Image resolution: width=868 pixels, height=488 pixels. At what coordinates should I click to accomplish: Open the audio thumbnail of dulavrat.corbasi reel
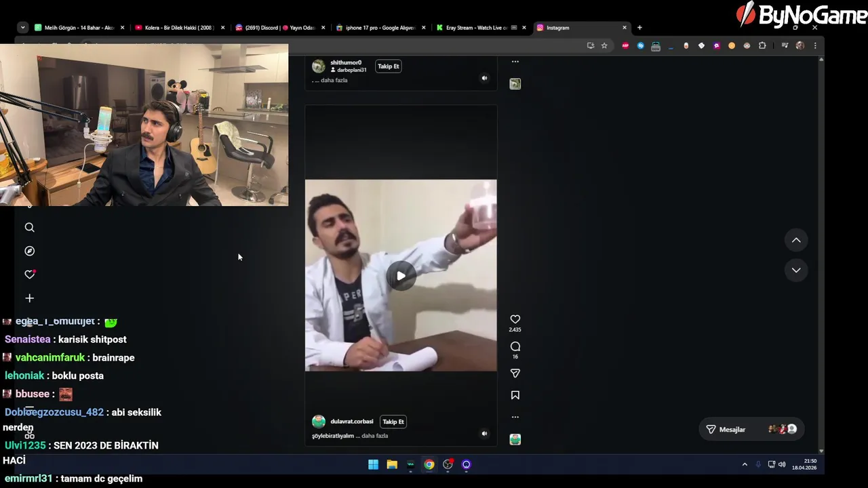pyautogui.click(x=515, y=439)
